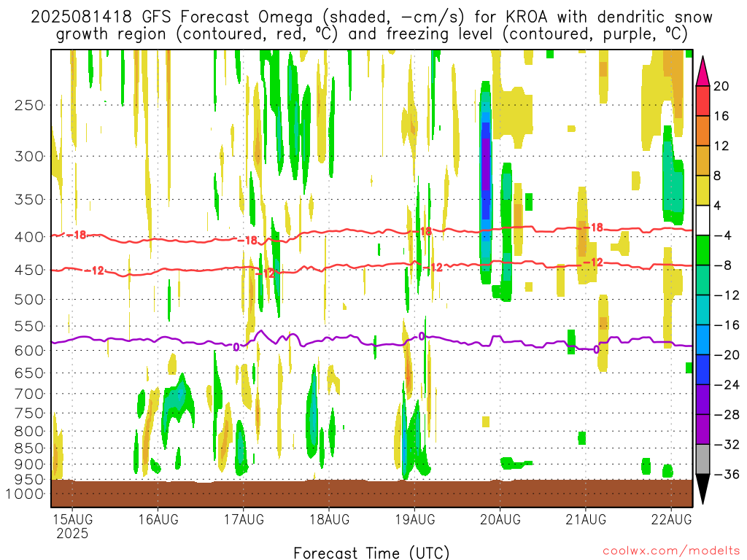Click the pink upward arrow atop color bar
The width and height of the screenshot is (747, 560).
tap(703, 72)
